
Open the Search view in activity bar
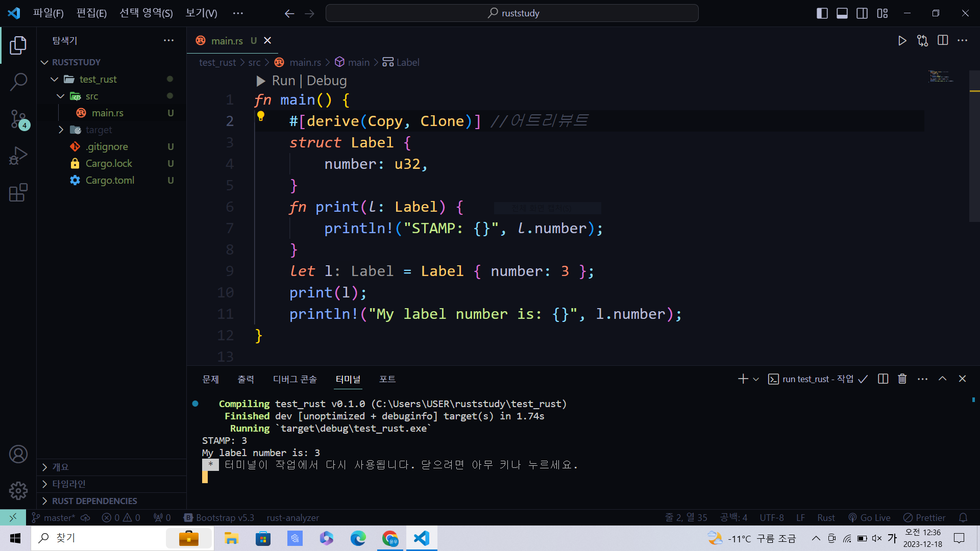click(x=18, y=82)
